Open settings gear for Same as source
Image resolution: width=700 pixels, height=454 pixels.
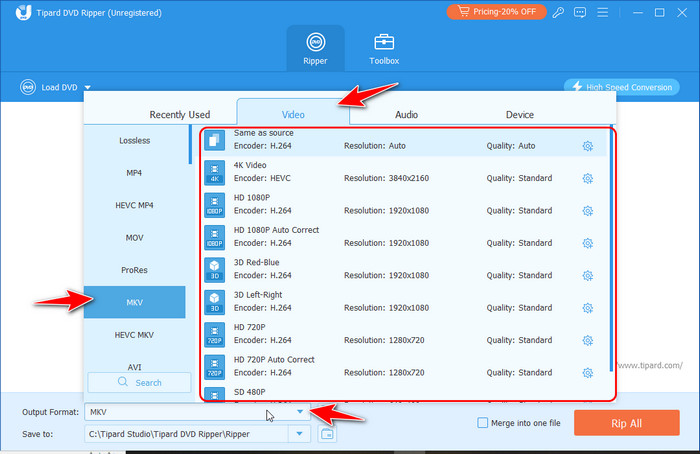point(588,146)
